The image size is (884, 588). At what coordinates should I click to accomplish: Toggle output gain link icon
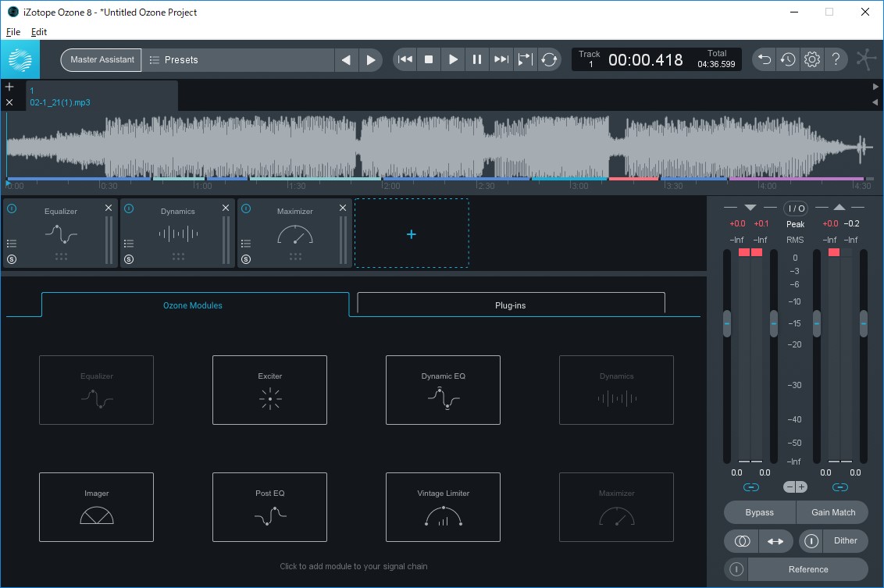[840, 487]
